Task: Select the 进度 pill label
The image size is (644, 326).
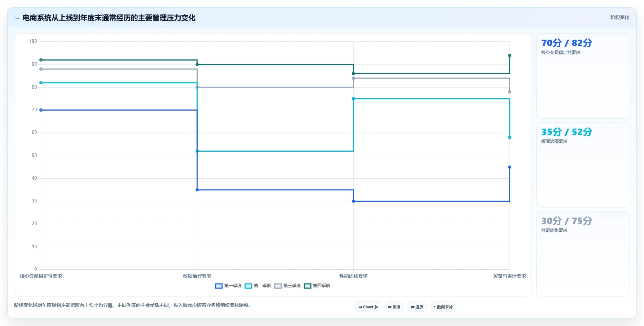Action: (419, 307)
